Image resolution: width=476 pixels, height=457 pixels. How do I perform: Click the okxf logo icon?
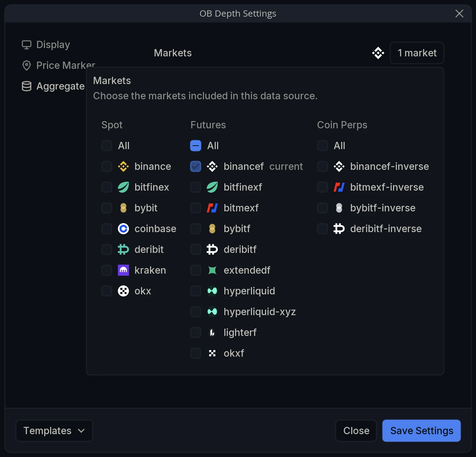tap(212, 353)
